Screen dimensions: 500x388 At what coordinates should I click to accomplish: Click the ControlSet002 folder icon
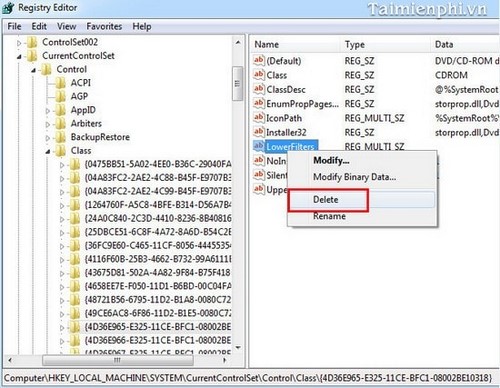[32, 42]
